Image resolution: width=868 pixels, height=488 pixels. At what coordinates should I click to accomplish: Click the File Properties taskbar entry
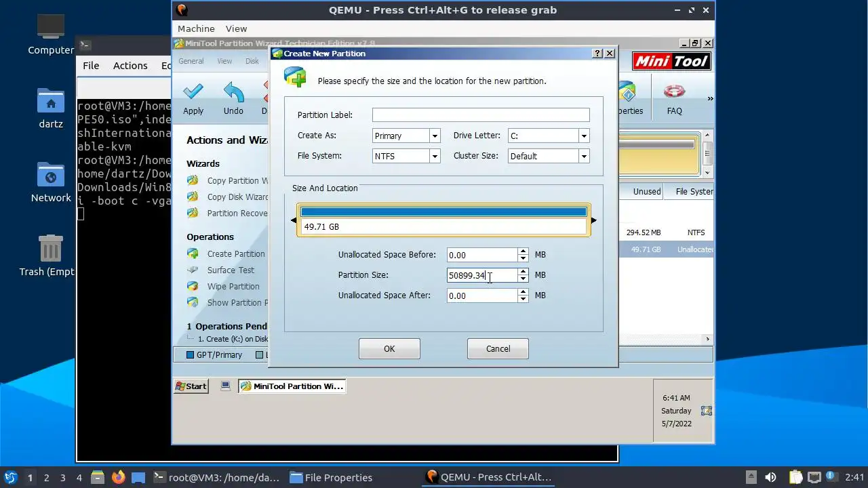click(x=331, y=477)
